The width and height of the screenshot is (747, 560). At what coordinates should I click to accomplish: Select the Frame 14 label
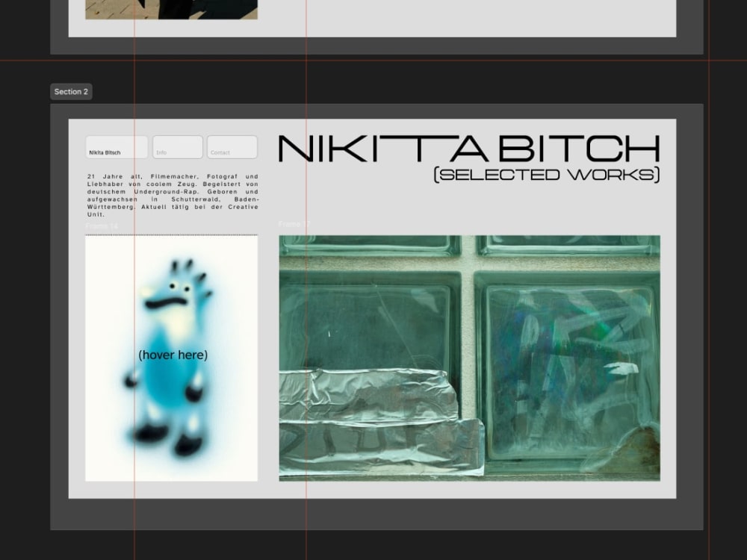(102, 226)
